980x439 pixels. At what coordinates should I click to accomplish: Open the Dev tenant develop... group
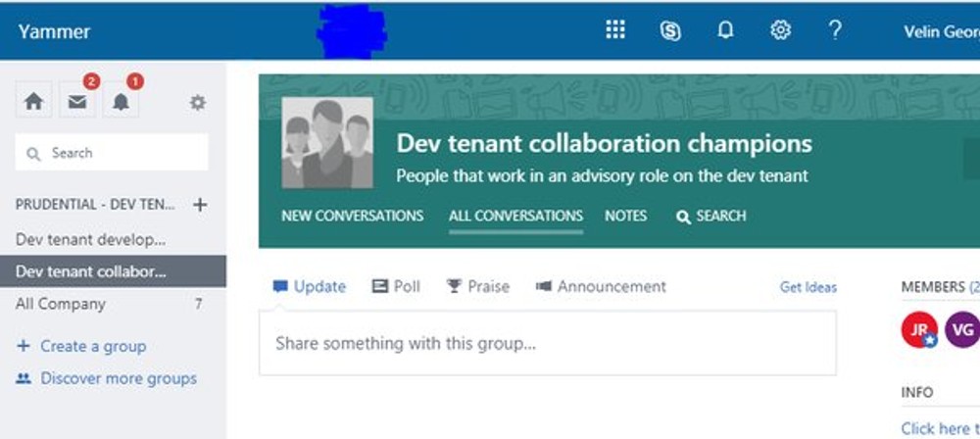[90, 239]
